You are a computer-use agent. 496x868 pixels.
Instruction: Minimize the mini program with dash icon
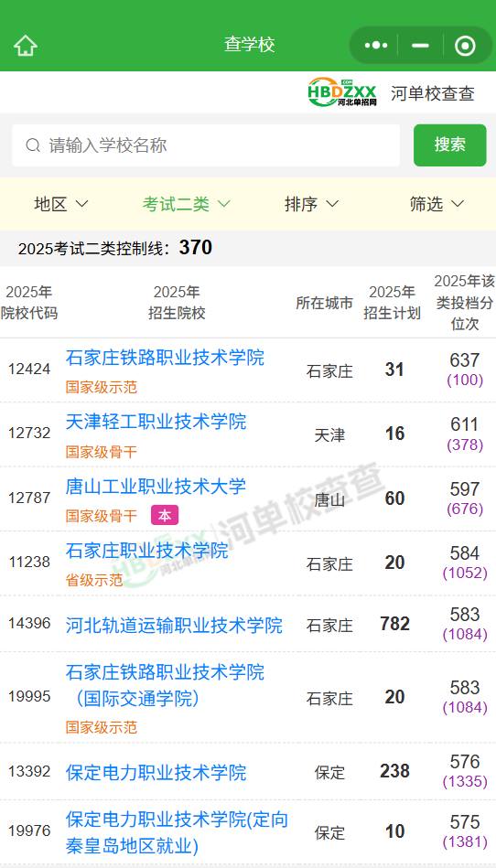pos(420,46)
